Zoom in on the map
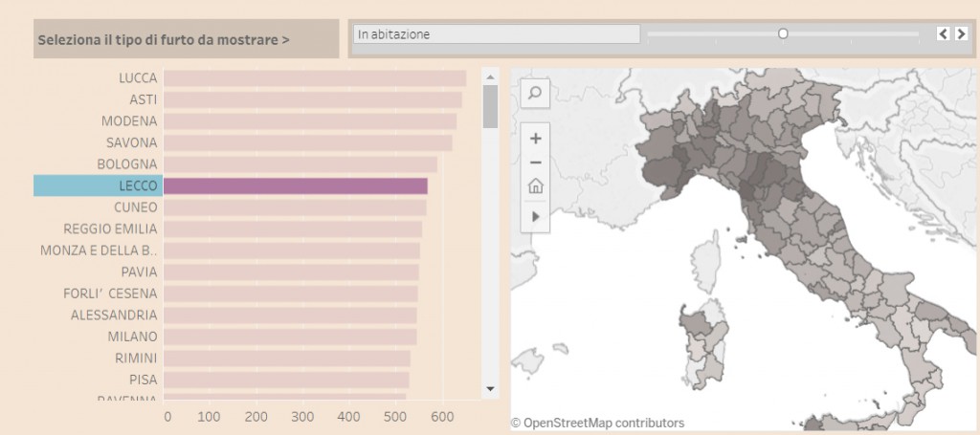The height and width of the screenshot is (435, 980). coord(535,139)
